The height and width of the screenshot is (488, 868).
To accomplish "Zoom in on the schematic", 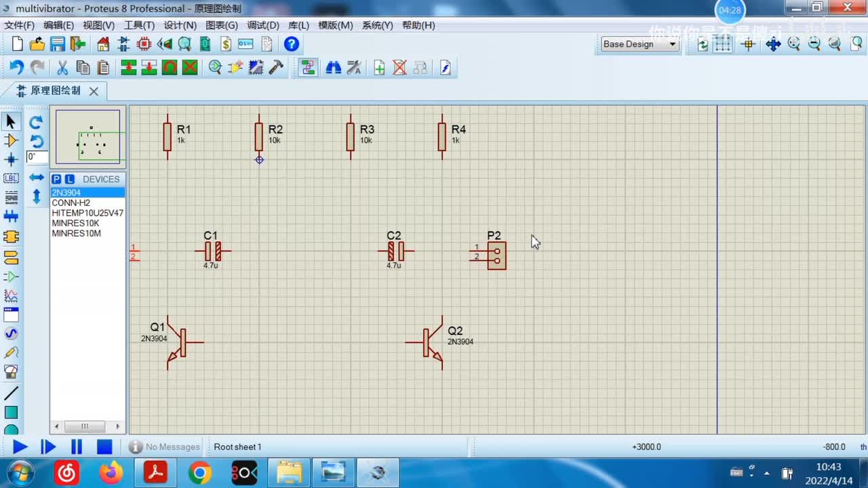I will click(793, 44).
